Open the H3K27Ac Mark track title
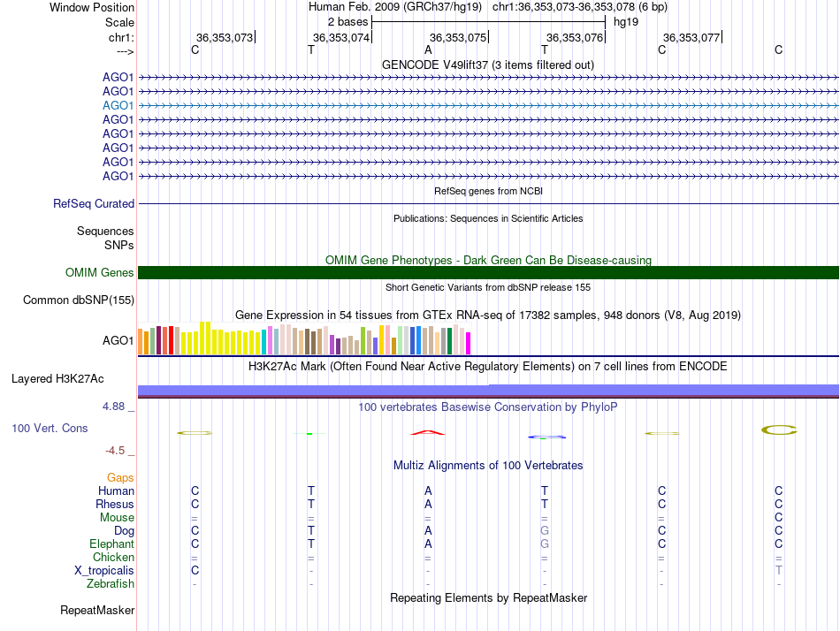This screenshot has width=840, height=631. pyautogui.click(x=488, y=367)
